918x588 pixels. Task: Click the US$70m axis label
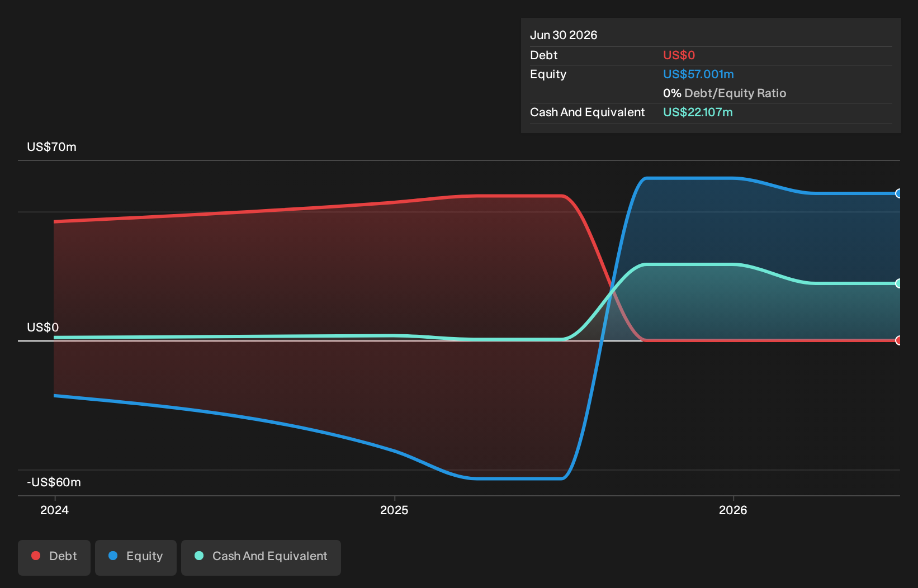click(51, 147)
